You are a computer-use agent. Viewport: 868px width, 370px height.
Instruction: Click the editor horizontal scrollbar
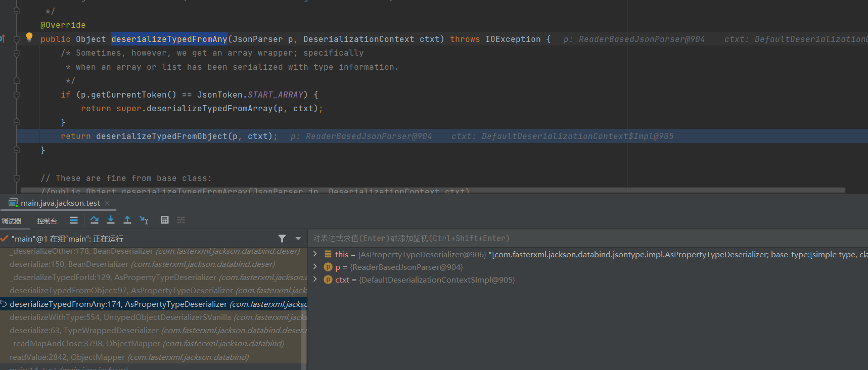433,191
